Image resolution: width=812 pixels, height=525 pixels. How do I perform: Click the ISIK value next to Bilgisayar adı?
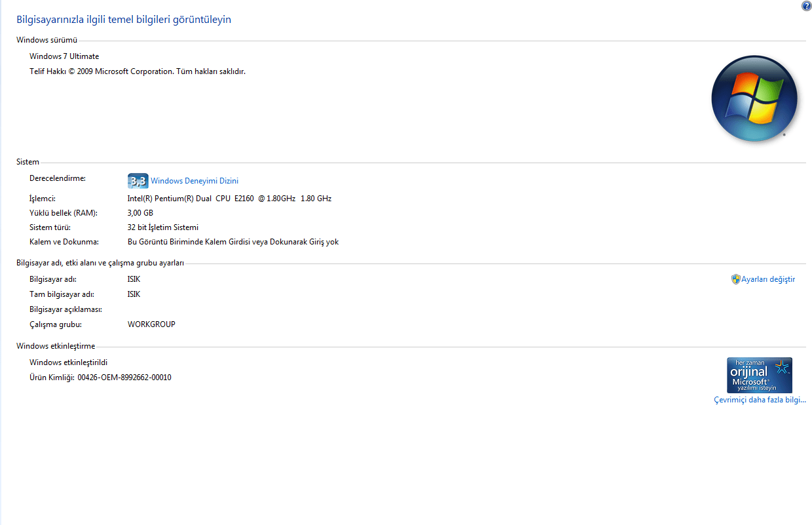[134, 279]
